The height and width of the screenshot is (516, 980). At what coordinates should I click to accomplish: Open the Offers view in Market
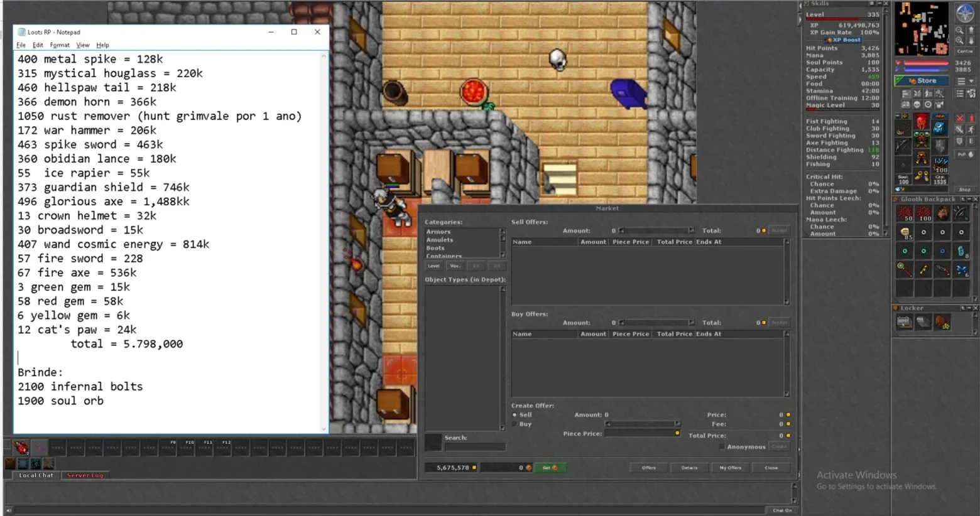(649, 468)
